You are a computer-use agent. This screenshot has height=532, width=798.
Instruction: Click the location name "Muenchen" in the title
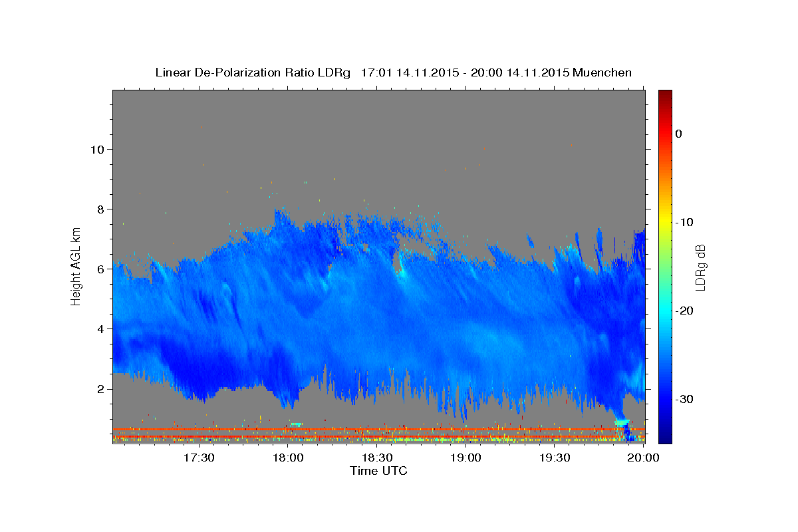(603, 72)
